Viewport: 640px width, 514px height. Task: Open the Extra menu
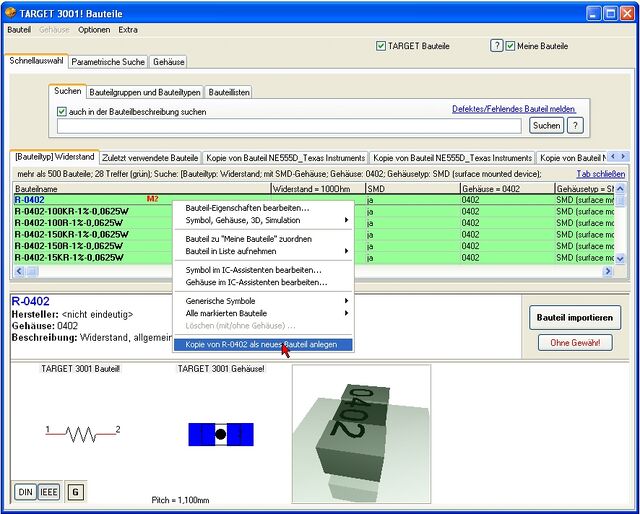point(128,30)
